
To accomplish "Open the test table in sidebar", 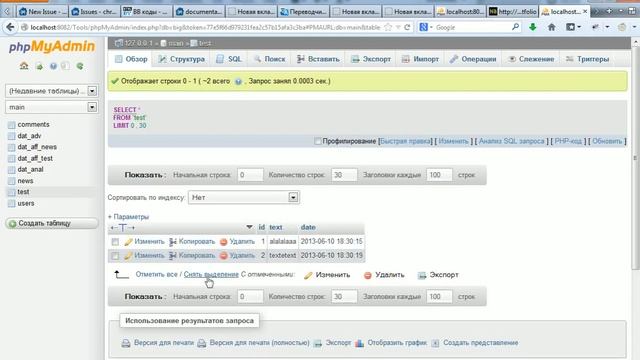I will coord(23,192).
